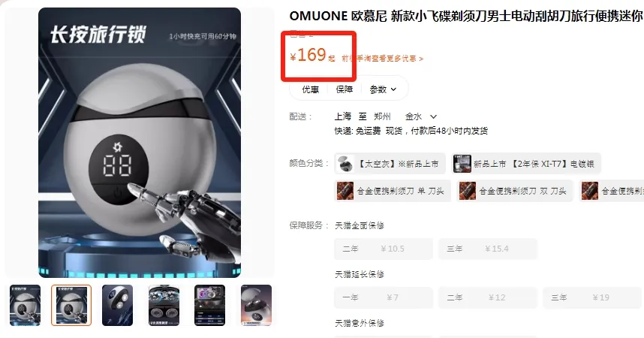This screenshot has height=338, width=644.
Task: Select the second highlighted gallery thumbnail
Action: click(71, 305)
